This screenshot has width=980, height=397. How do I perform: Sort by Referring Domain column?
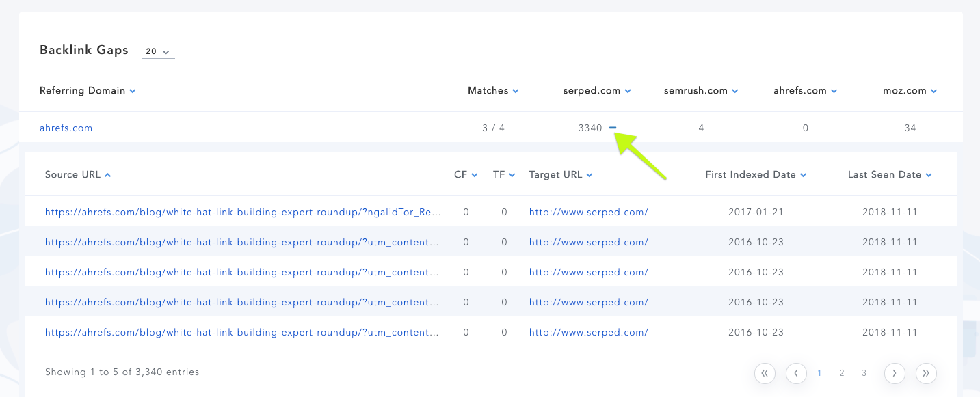[88, 90]
